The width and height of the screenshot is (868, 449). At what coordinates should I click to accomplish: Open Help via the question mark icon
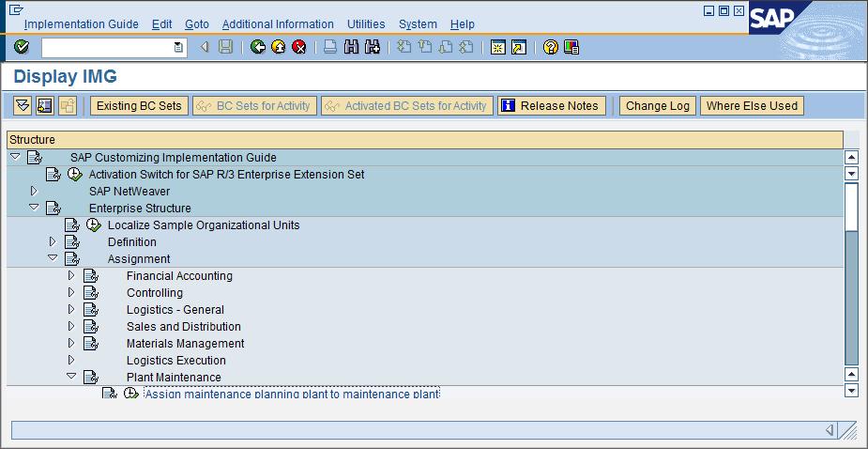pos(550,47)
